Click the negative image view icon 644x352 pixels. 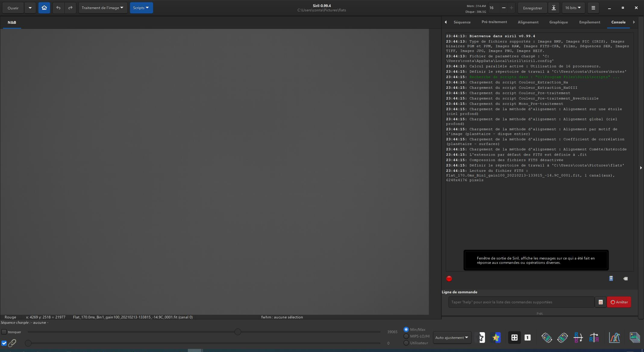(x=482, y=338)
